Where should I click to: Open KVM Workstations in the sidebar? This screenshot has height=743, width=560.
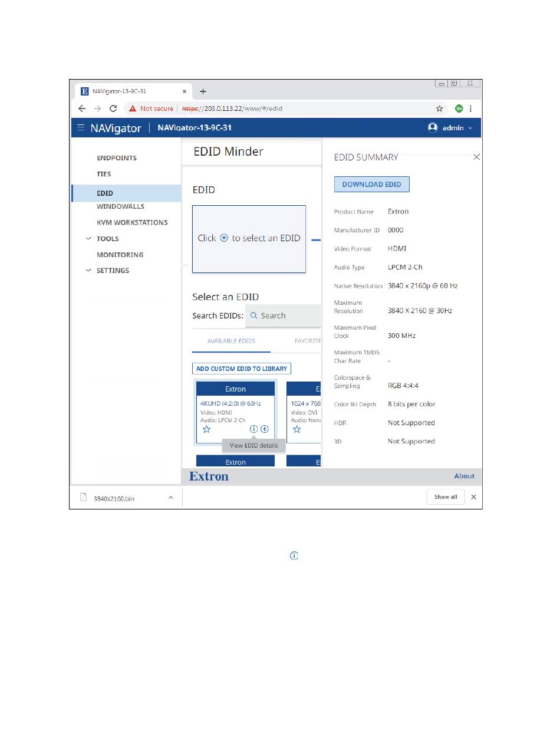coord(132,222)
